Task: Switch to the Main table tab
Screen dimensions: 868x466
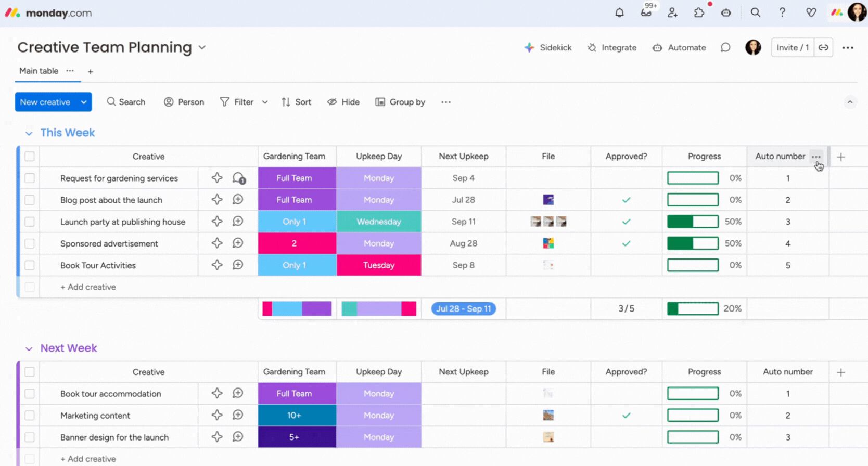Action: 39,71
